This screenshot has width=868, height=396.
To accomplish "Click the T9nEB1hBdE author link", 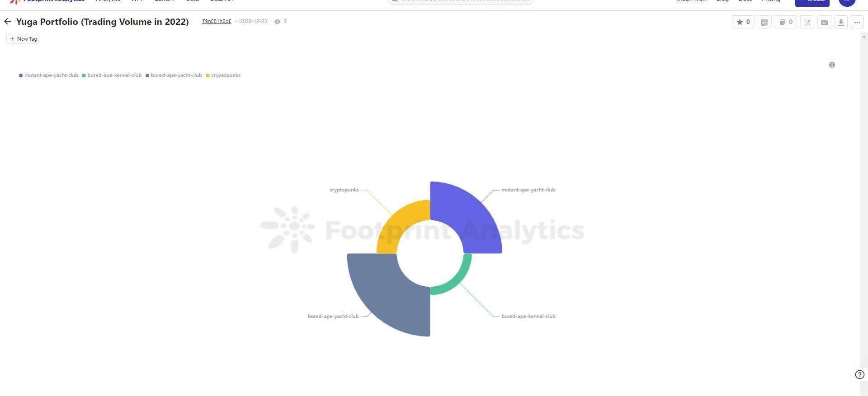I will tap(217, 21).
